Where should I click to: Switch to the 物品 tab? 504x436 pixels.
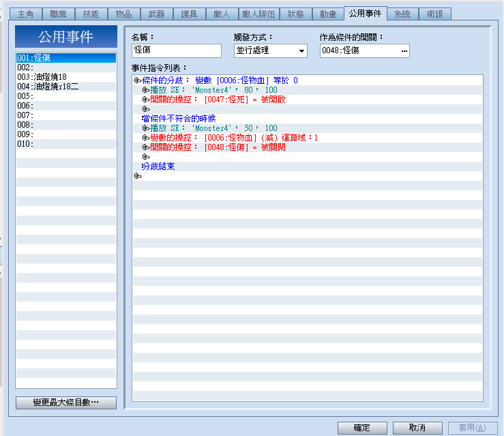[x=123, y=14]
